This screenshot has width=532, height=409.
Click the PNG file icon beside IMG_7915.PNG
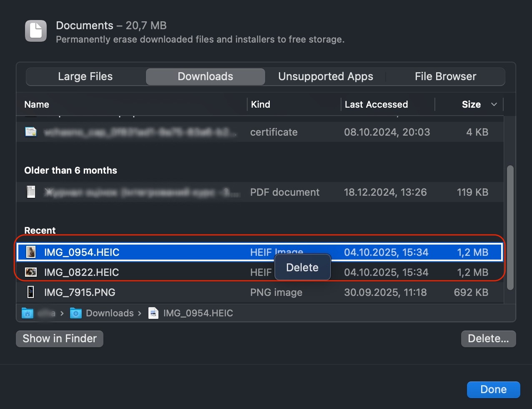31,292
